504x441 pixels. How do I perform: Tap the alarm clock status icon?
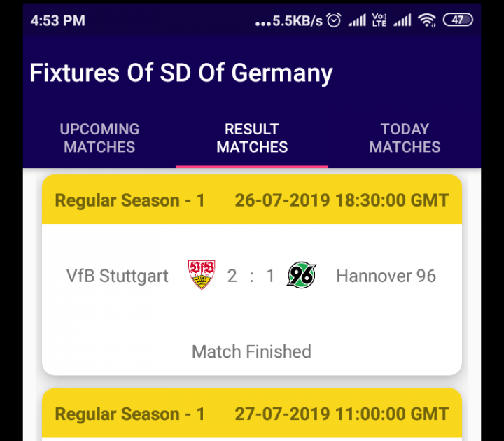(334, 20)
